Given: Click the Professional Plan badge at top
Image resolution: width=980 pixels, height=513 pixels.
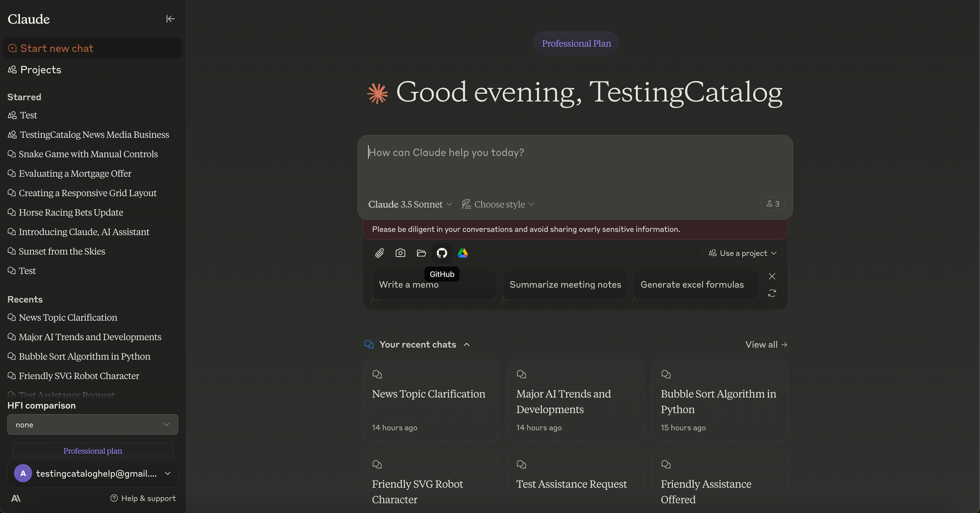Looking at the screenshot, I should (x=576, y=44).
